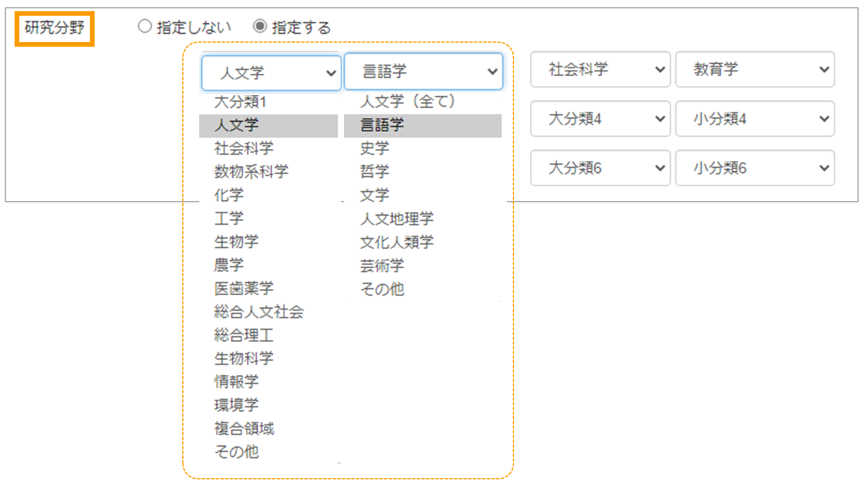
Task: Select 文化人類学 subcategory option
Action: 397,242
